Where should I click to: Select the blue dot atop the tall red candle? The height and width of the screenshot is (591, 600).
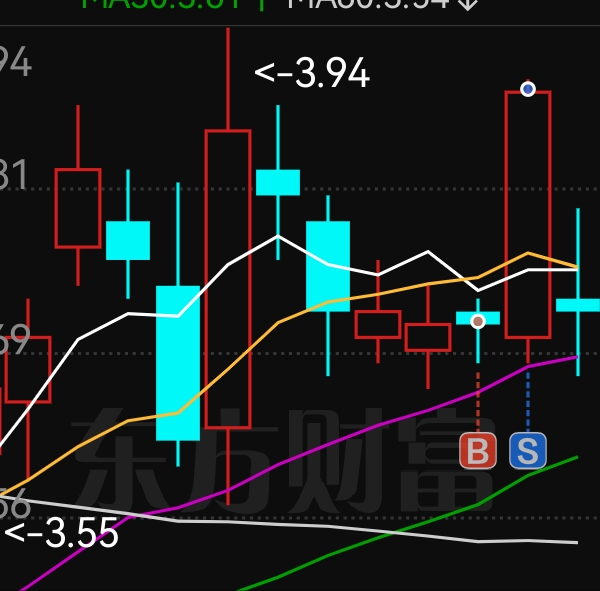click(x=528, y=89)
